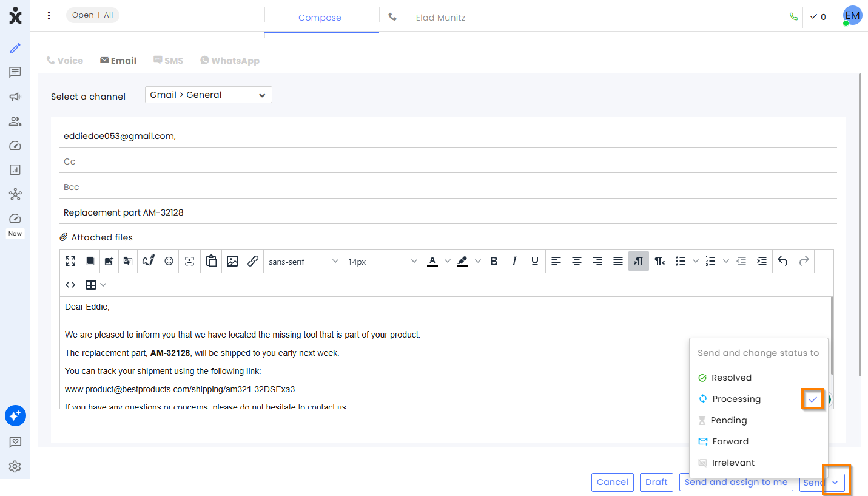Insert a bulleted list
Screen dimensions: 868x496
coord(681,261)
